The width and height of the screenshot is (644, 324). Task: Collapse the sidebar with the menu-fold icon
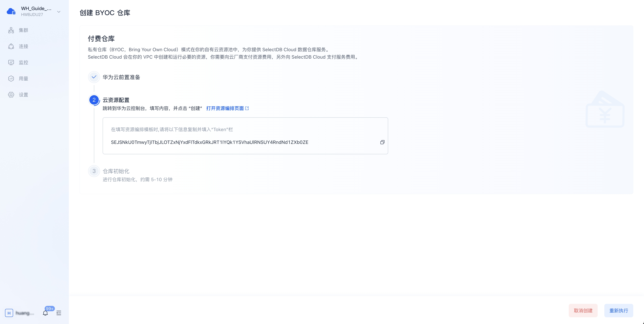point(59,313)
